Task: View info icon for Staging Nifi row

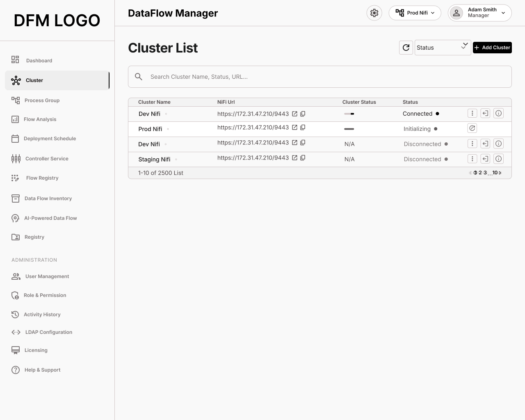Action: [x=498, y=159]
